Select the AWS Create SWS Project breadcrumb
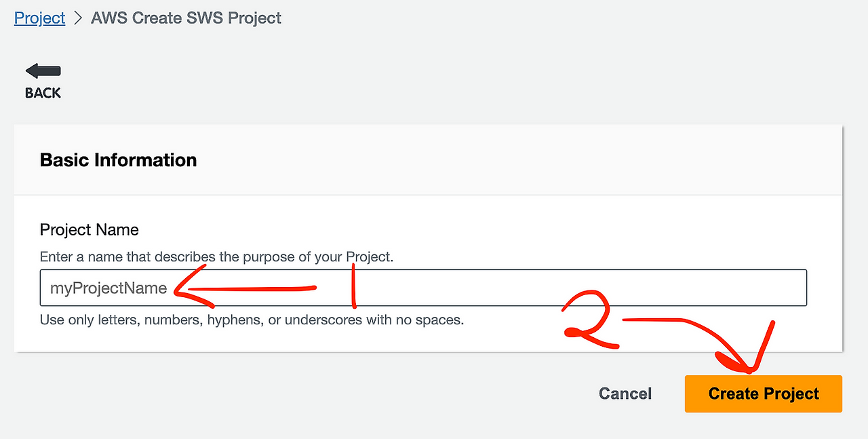The height and width of the screenshot is (439, 868). coord(186,18)
